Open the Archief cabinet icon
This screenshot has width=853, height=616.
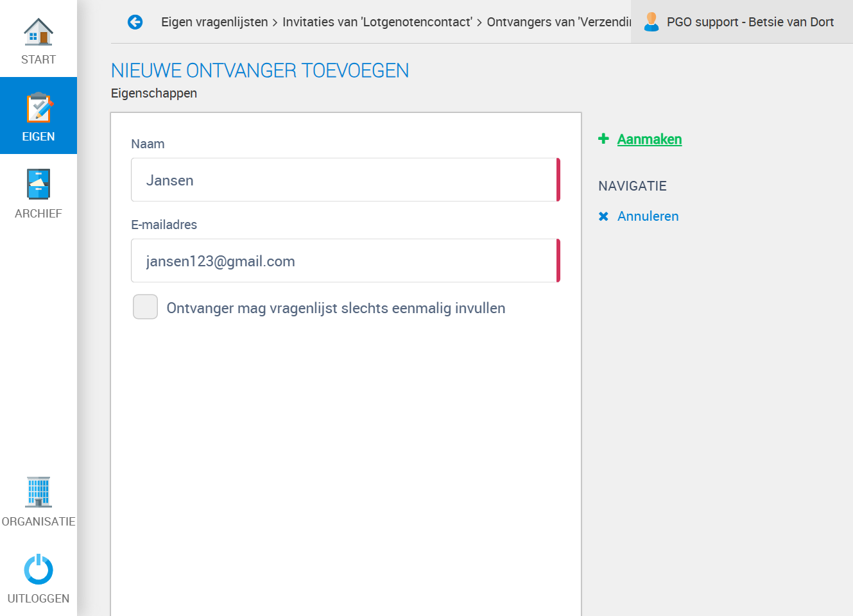tap(39, 184)
